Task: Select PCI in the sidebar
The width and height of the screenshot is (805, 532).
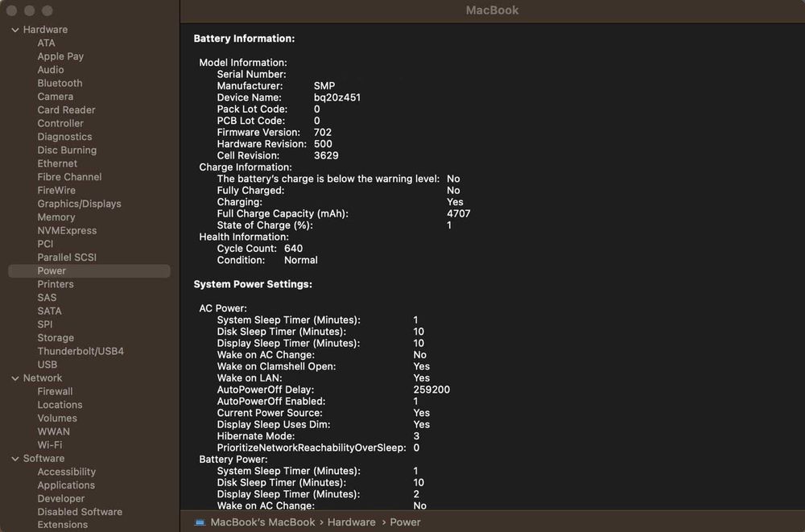Action: 45,244
